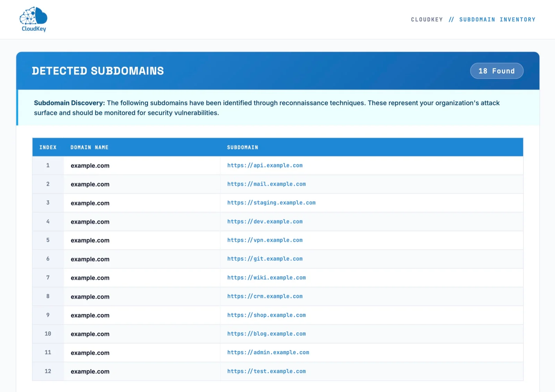Screen dimensions: 555x392
Task: Open the https://wiki.example.com link
Action: (266, 278)
